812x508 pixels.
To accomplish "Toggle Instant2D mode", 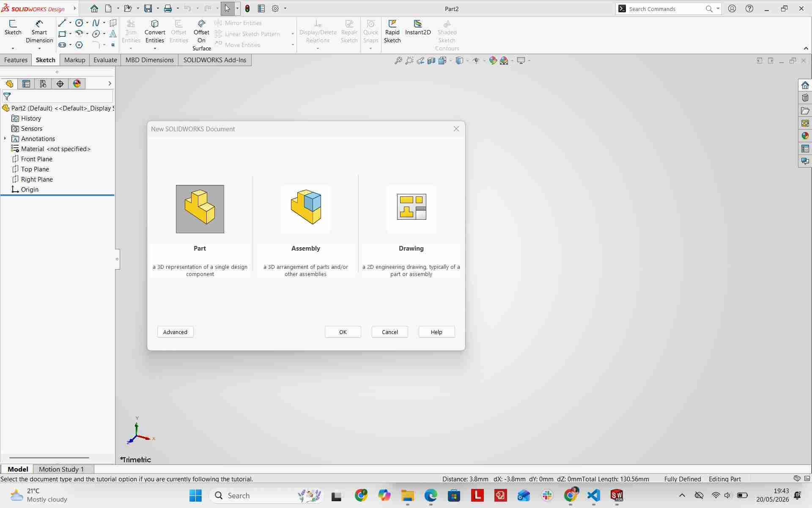I will 418,28.
